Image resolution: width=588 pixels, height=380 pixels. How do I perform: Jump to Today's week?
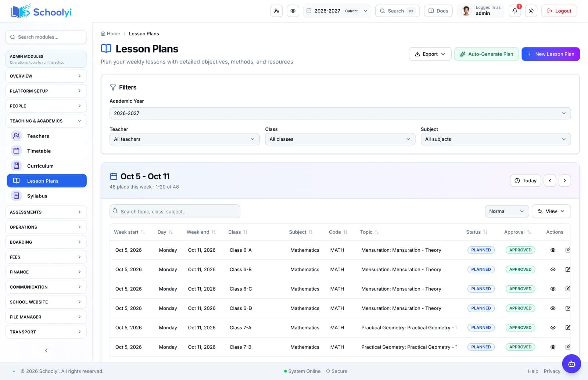[x=526, y=180]
